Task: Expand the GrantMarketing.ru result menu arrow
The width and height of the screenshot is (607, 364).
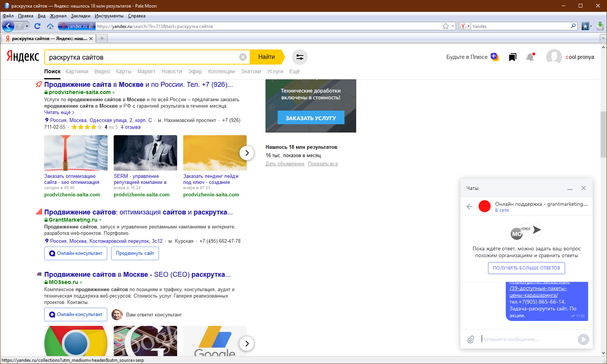Action: tap(100, 220)
